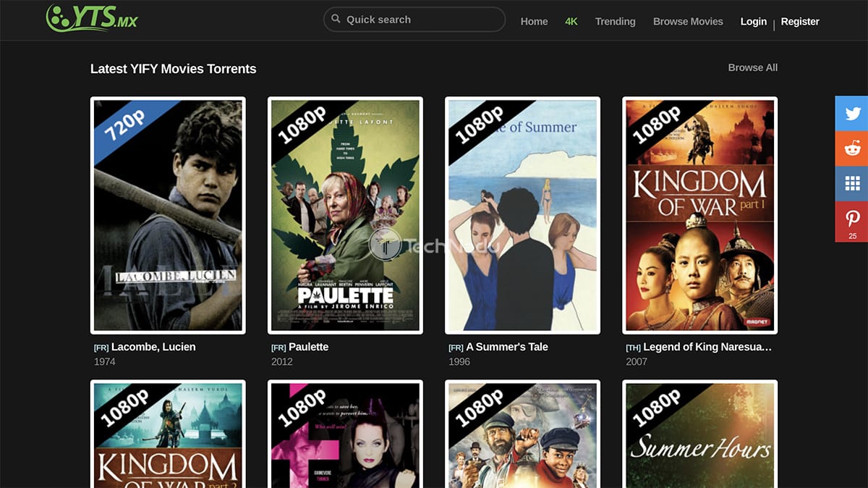The width and height of the screenshot is (868, 488).
Task: Click the magnifier icon in search box
Action: coord(336,20)
